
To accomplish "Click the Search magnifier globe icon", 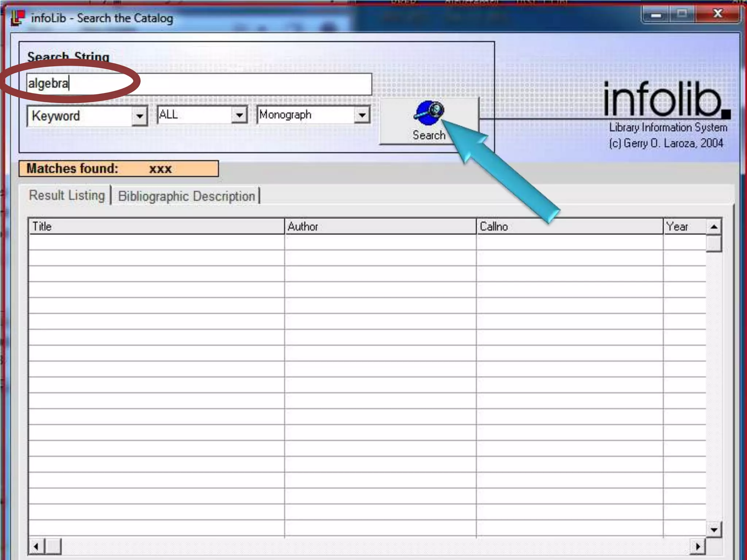I will point(429,112).
